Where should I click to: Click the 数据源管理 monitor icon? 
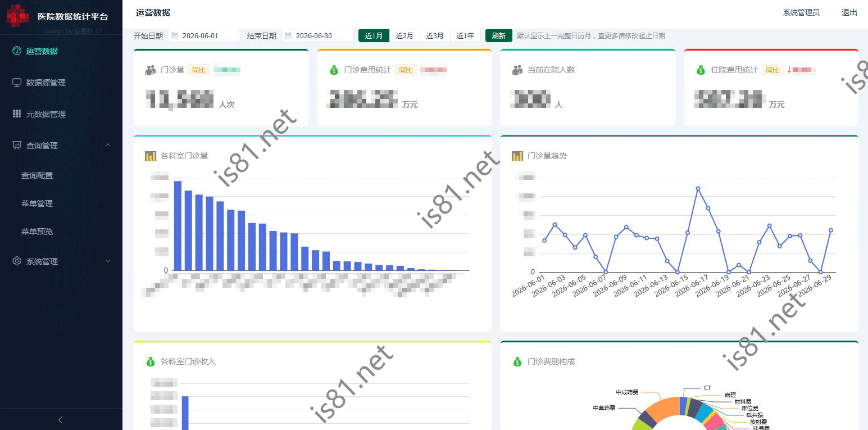[x=17, y=83]
